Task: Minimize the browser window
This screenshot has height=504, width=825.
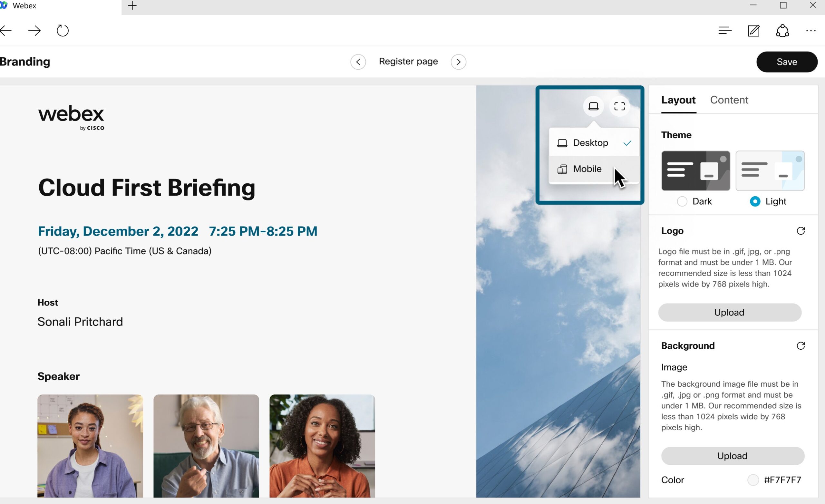Action: [753, 5]
